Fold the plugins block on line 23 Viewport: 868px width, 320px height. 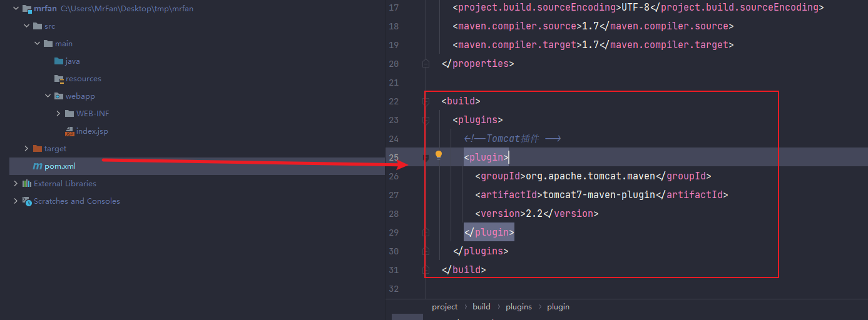(426, 120)
